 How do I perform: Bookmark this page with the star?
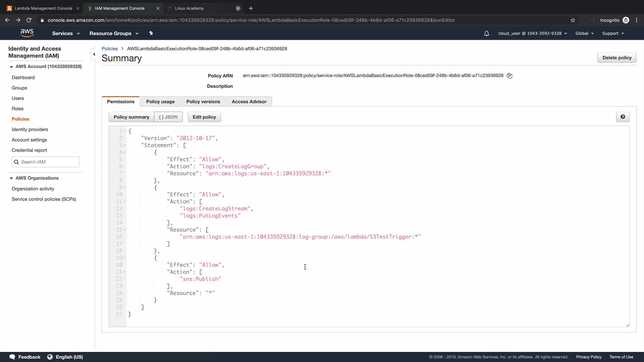573,20
